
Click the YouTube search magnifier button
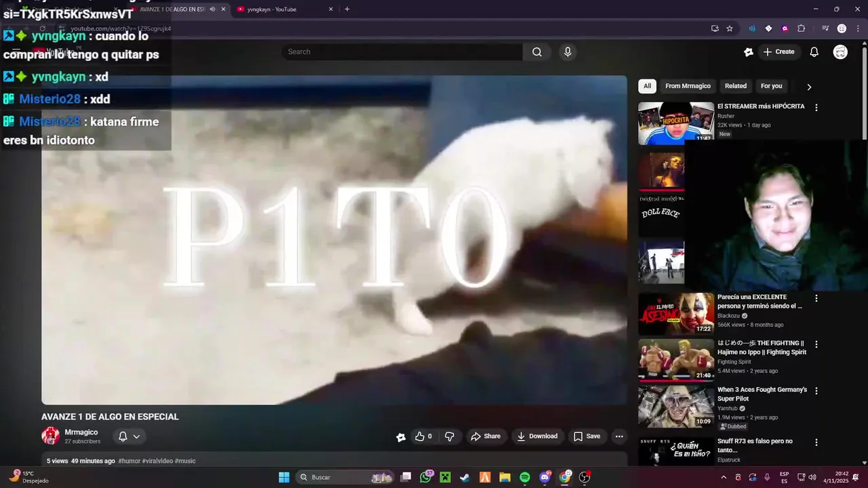pos(537,52)
